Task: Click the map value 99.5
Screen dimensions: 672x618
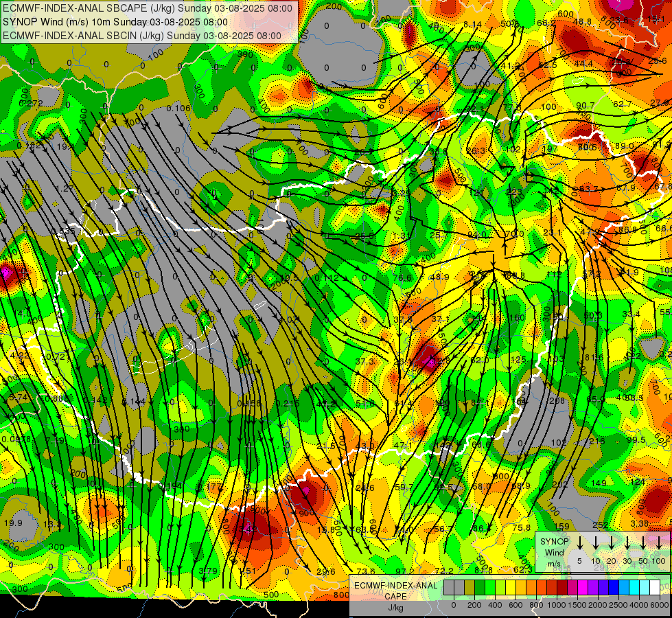Action: tap(636, 440)
